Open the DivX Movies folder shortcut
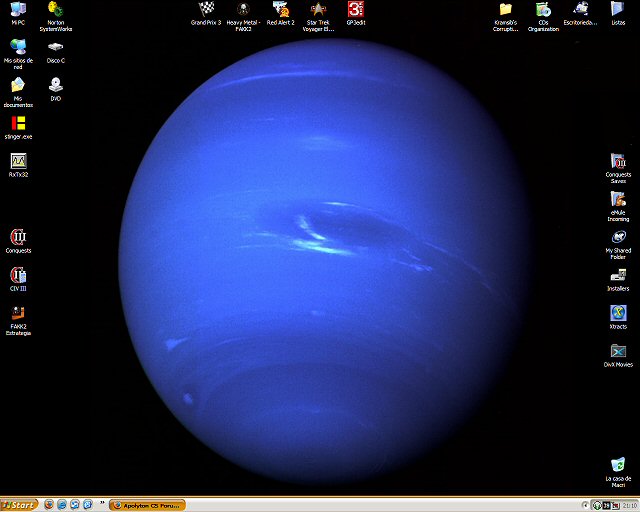640x512 pixels. pos(618,351)
